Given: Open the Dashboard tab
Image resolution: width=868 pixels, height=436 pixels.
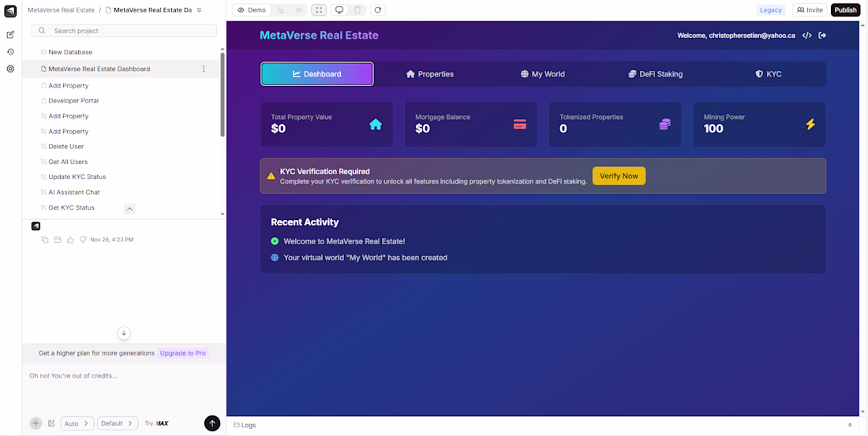Looking at the screenshot, I should 317,74.
